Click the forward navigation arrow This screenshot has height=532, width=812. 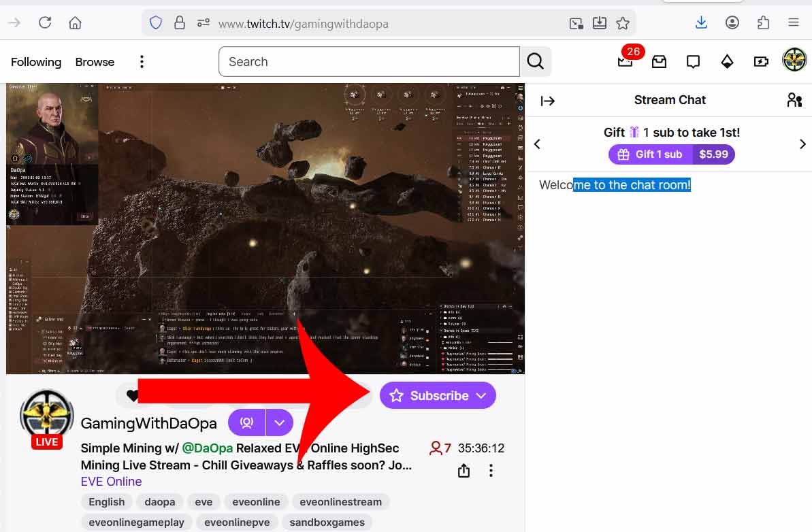tap(14, 22)
